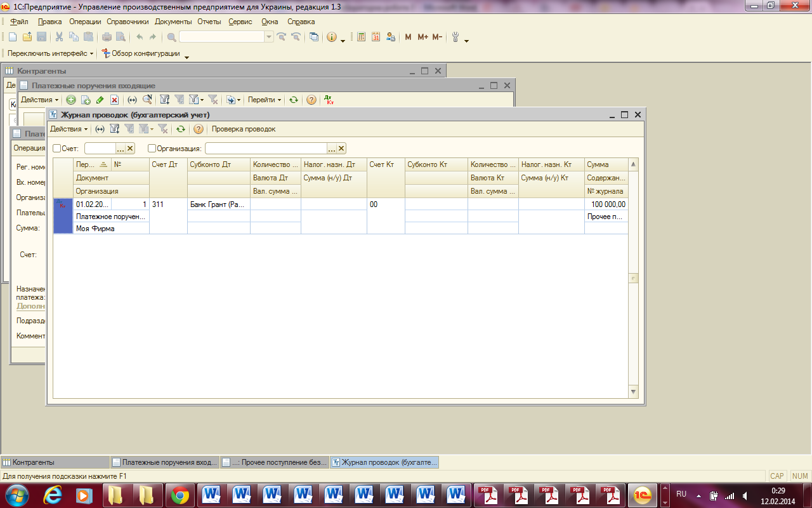Click the M- memory button
812x508 pixels.
437,37
